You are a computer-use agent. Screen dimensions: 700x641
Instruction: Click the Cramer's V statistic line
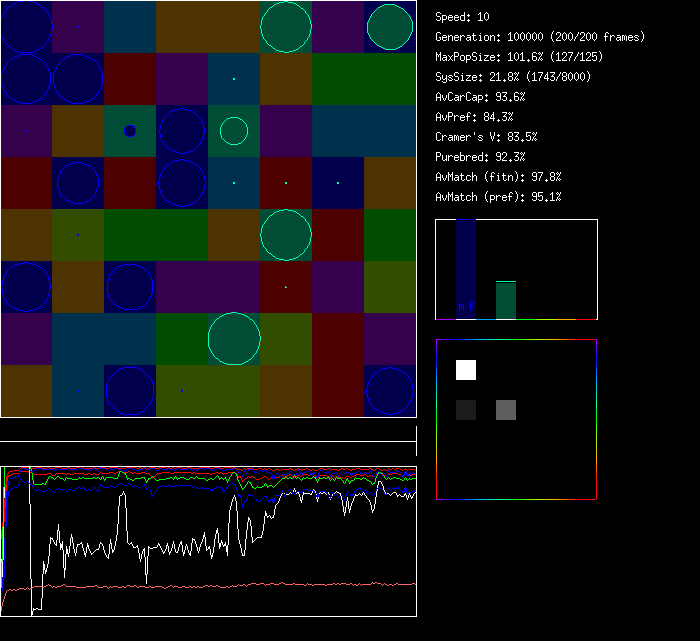pos(486,137)
